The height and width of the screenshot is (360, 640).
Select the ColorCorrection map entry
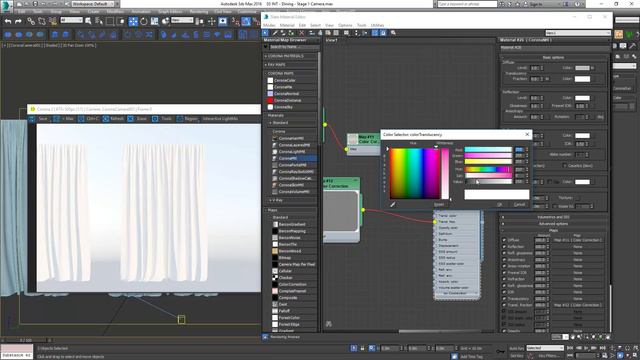pyautogui.click(x=292, y=284)
